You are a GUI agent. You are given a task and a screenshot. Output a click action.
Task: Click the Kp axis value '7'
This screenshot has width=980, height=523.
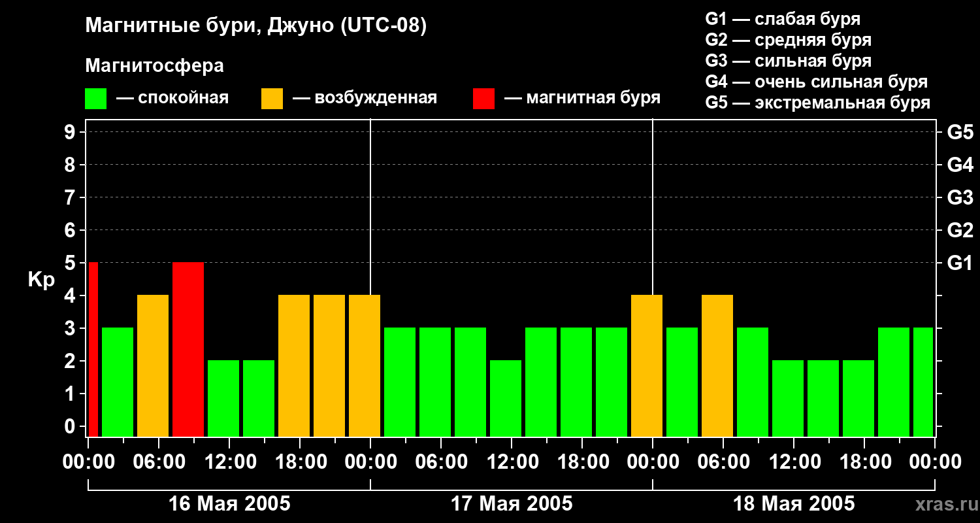click(71, 197)
